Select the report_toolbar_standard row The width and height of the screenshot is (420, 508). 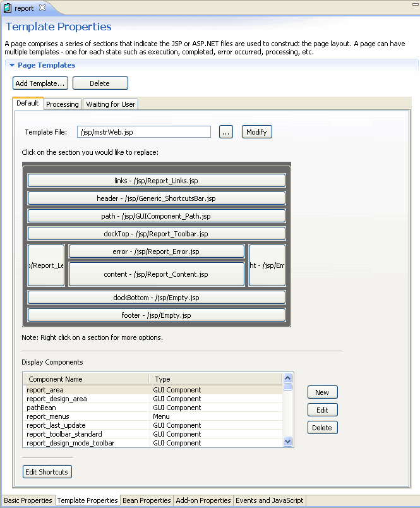[x=153, y=434]
